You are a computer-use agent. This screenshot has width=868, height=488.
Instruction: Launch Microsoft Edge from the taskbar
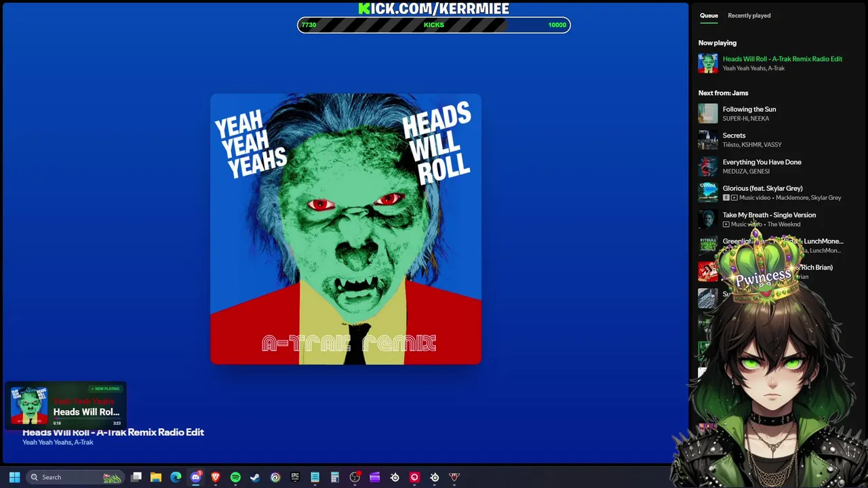pyautogui.click(x=176, y=477)
